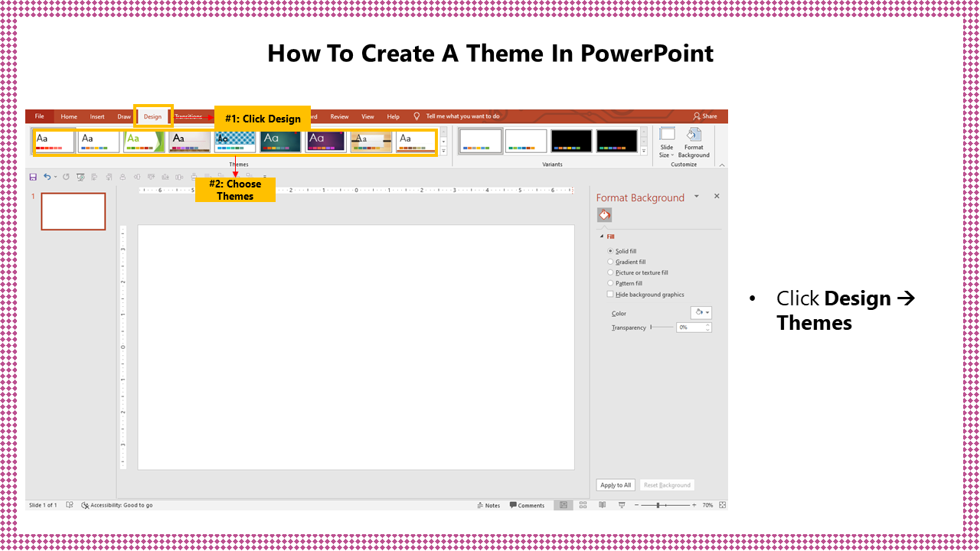Open the Comments pane from status bar
Image resolution: width=980 pixels, height=551 pixels.
(x=527, y=505)
